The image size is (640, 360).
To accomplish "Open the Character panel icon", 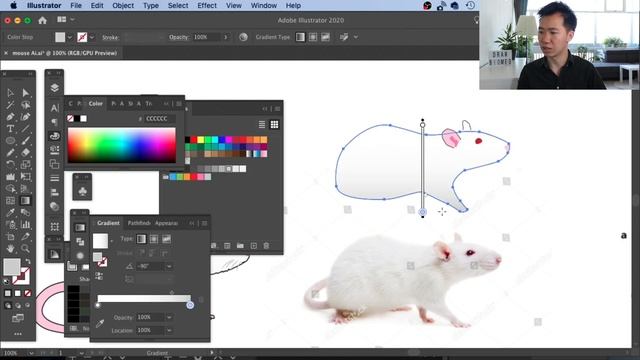I will click(x=54, y=108).
